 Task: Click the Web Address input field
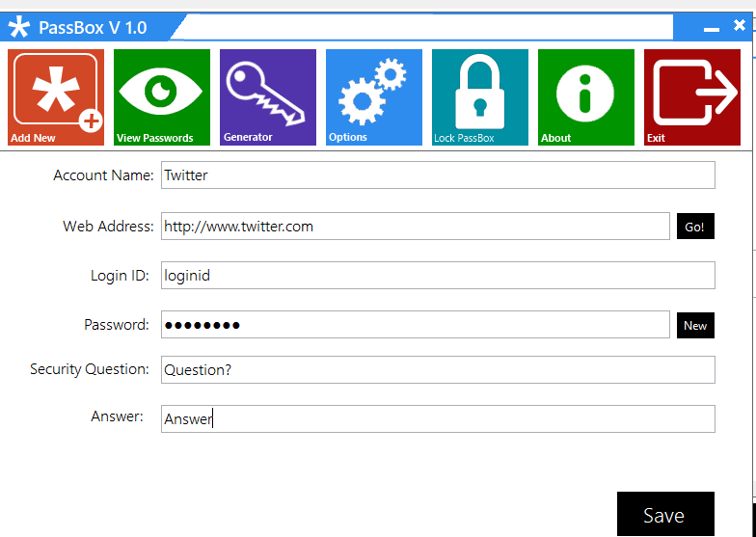pyautogui.click(x=415, y=226)
